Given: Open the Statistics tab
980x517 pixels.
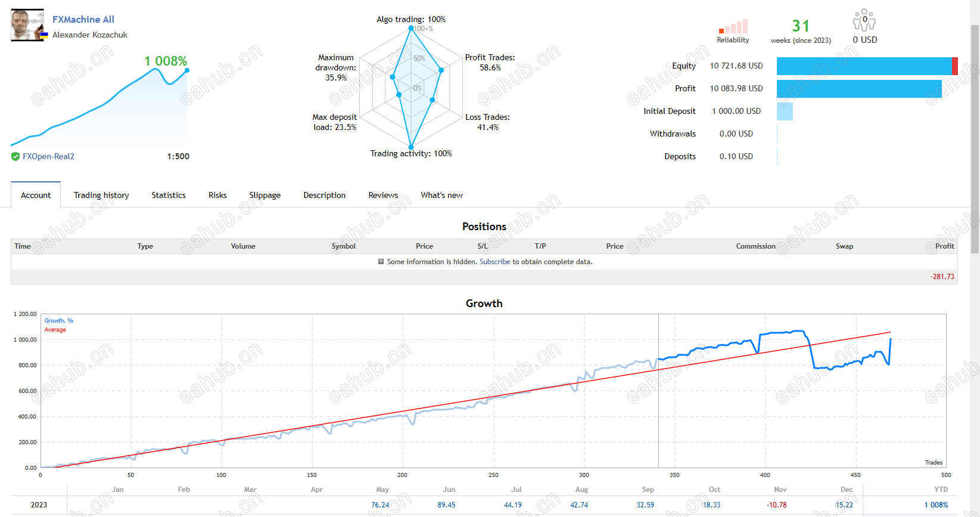Looking at the screenshot, I should [x=169, y=195].
